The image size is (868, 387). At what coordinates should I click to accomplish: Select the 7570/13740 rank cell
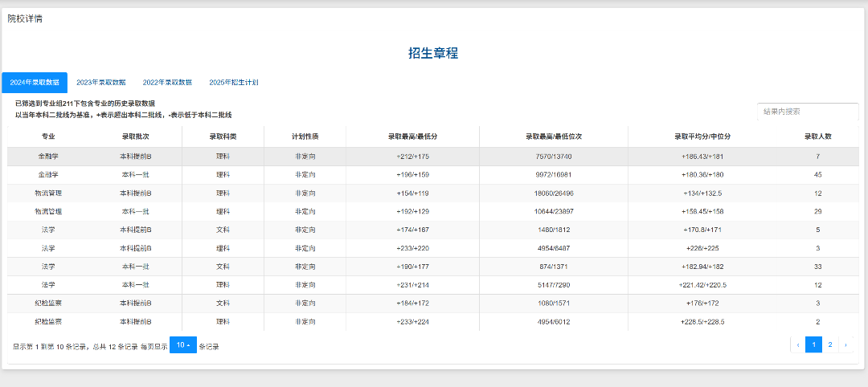[554, 157]
